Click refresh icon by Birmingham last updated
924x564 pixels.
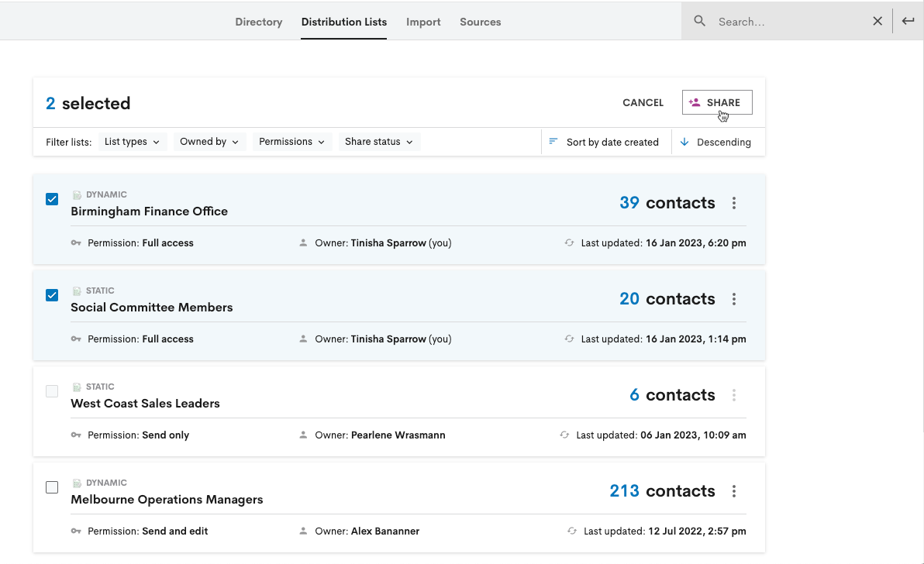[x=569, y=242]
